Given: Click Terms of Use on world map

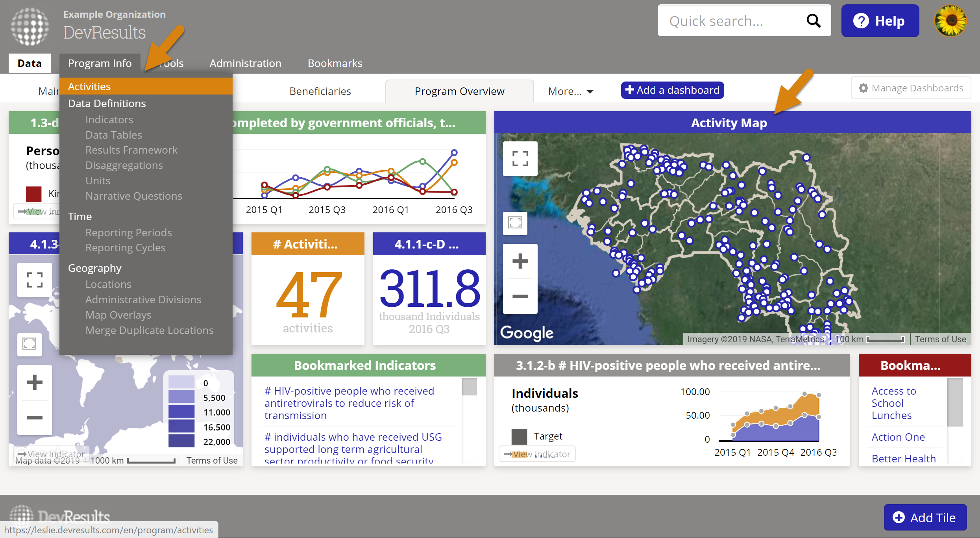Looking at the screenshot, I should point(212,460).
